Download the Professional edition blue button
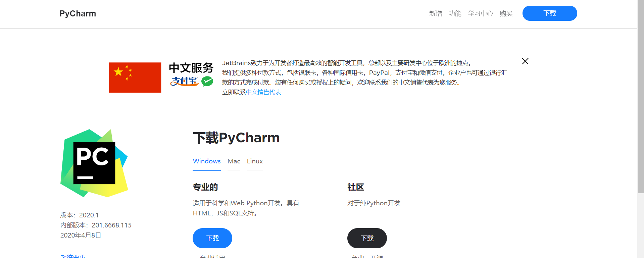Image resolution: width=644 pixels, height=258 pixels. click(x=212, y=238)
